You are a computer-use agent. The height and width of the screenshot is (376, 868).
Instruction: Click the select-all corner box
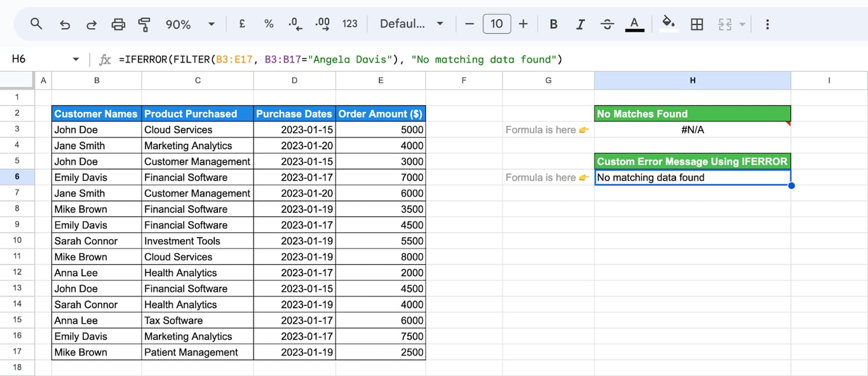tap(17, 80)
